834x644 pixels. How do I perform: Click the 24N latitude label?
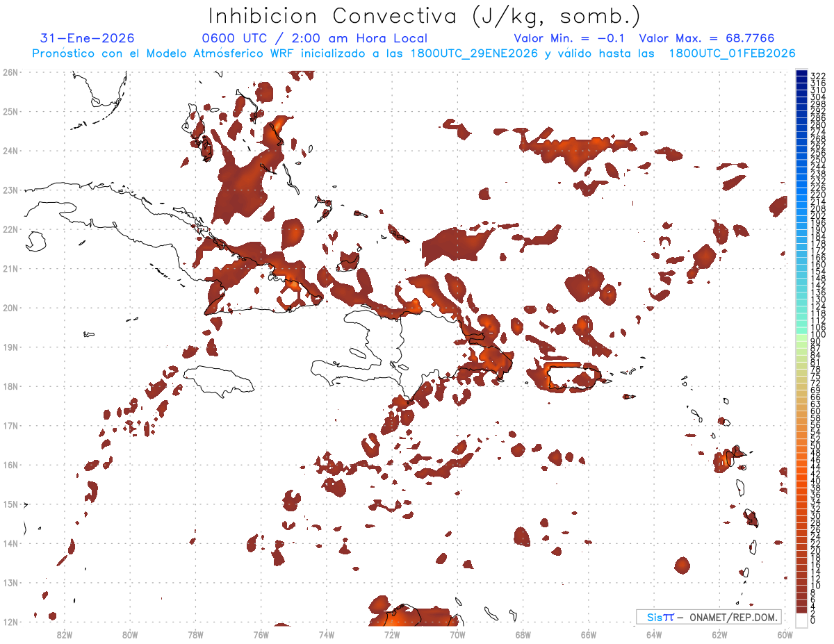10,151
